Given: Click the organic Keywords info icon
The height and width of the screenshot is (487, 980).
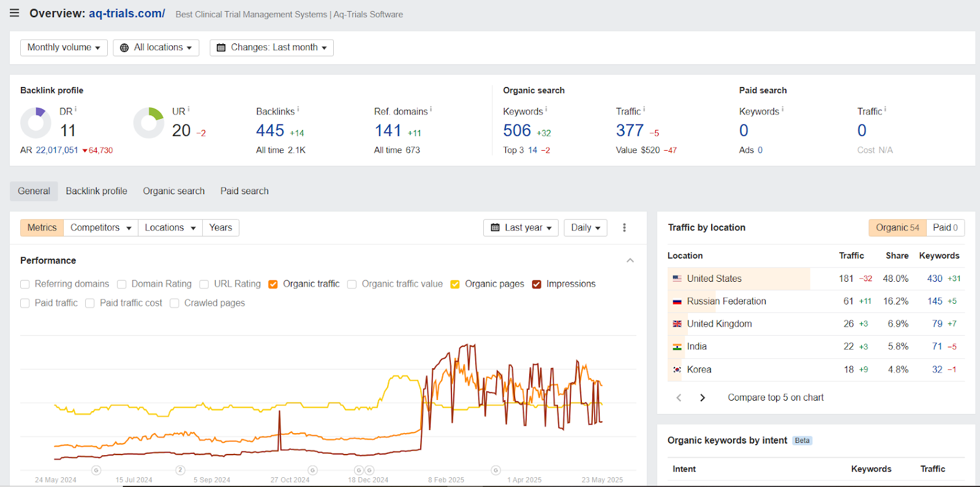Looking at the screenshot, I should point(546,110).
